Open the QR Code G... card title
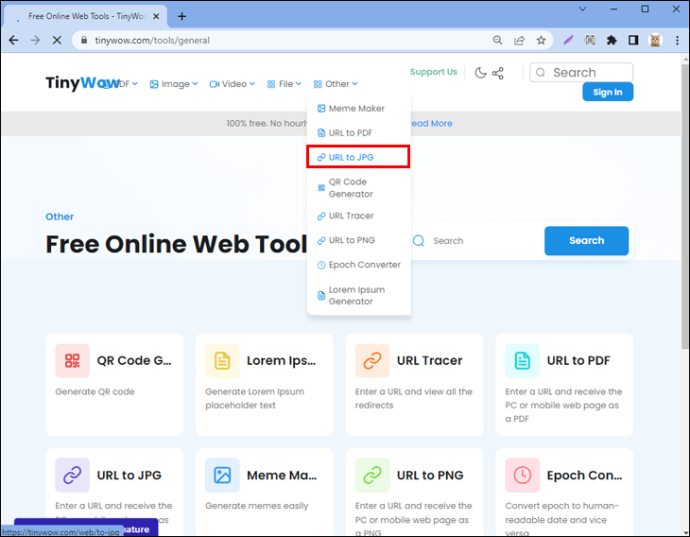Image resolution: width=690 pixels, height=537 pixels. point(134,360)
